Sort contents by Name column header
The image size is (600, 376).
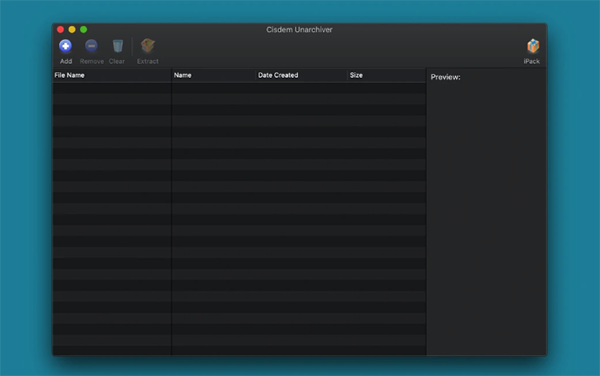(214, 75)
